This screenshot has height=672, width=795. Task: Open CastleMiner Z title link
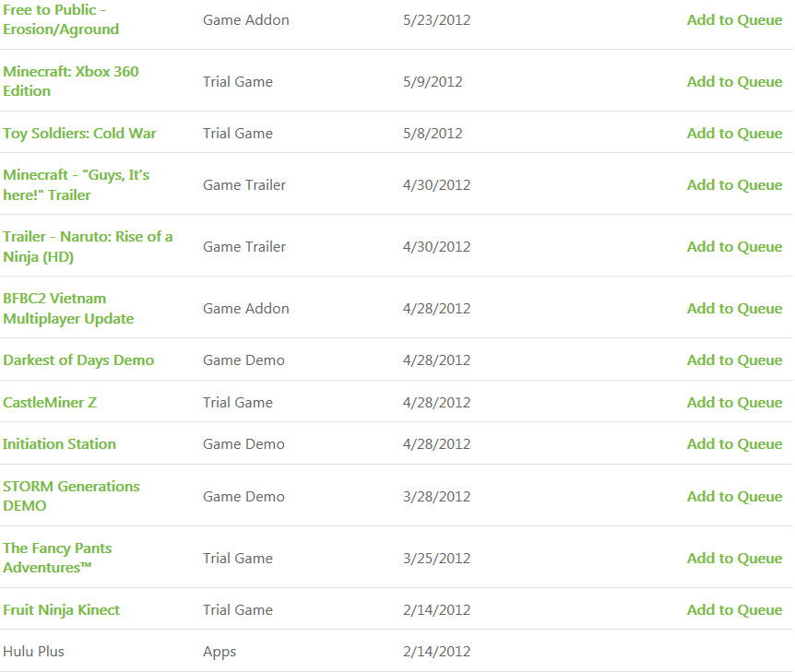(x=50, y=403)
